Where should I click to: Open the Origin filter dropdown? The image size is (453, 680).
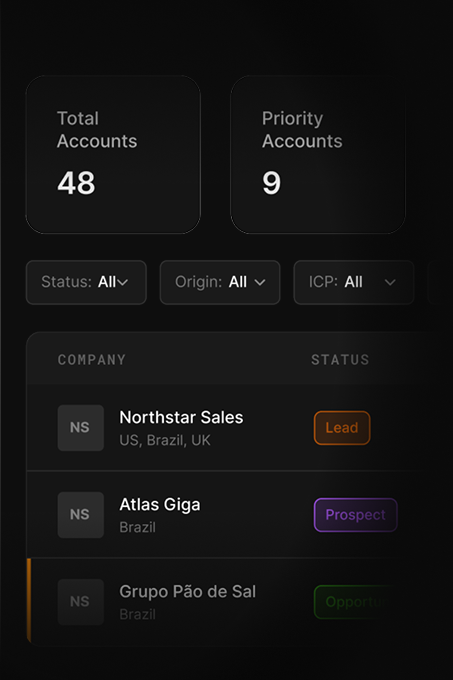coord(220,282)
